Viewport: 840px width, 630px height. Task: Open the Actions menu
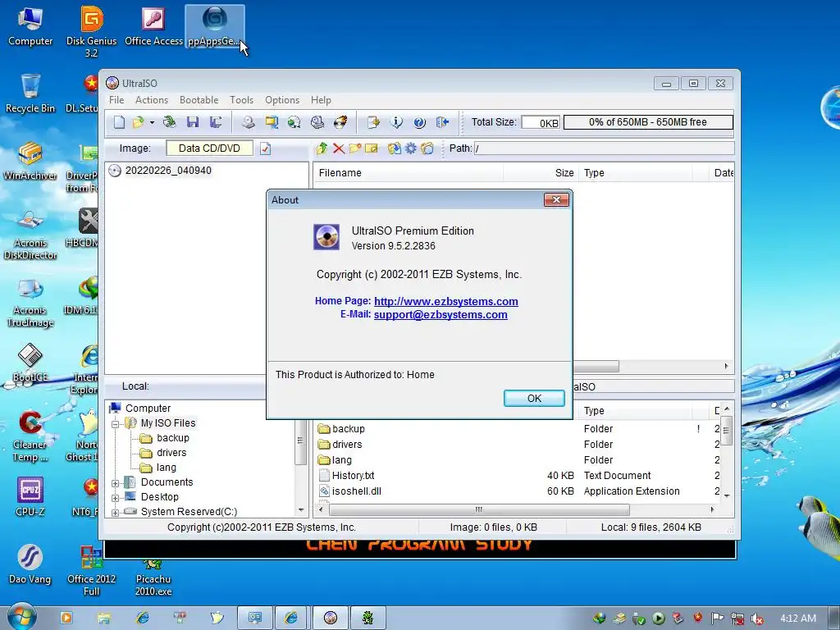click(x=152, y=100)
